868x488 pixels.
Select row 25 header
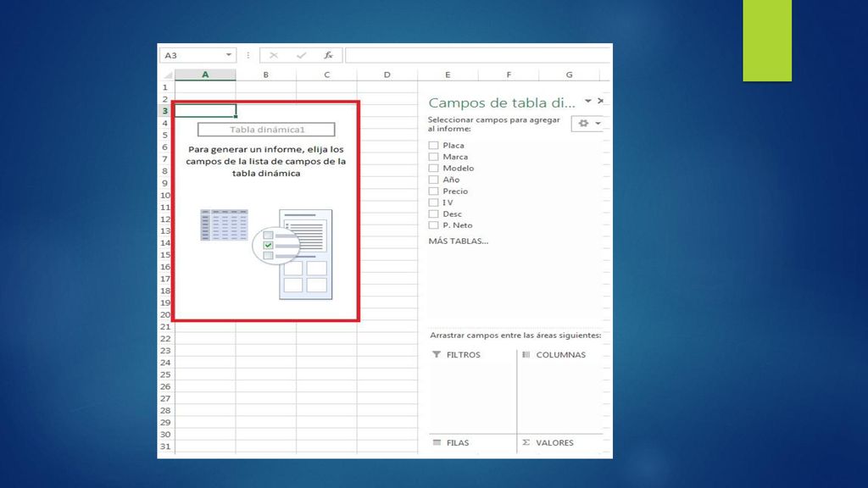pos(165,374)
